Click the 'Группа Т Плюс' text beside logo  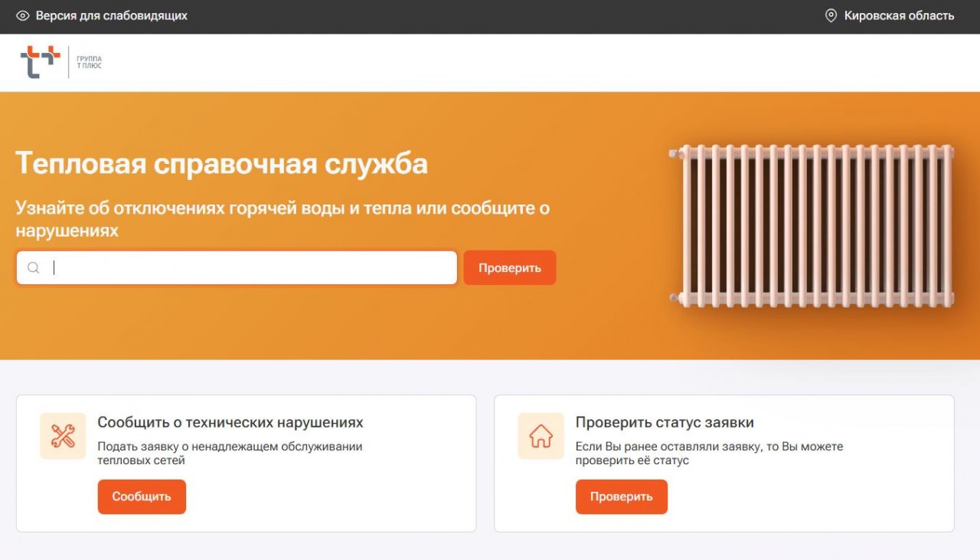tap(89, 63)
